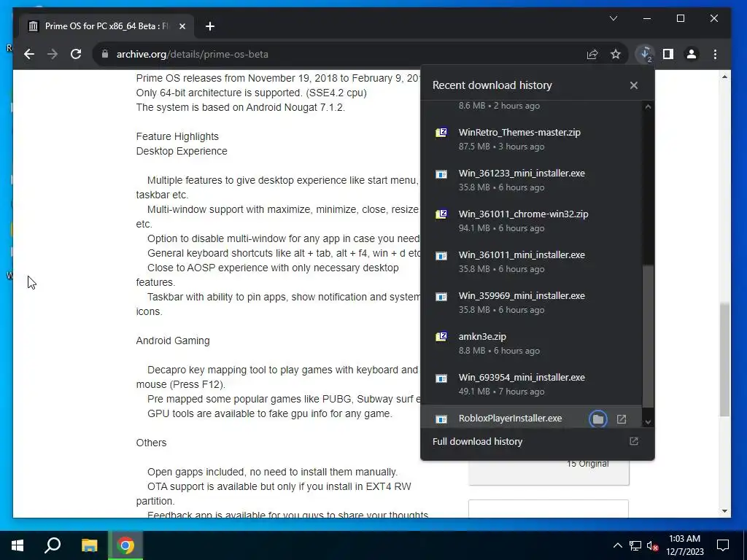747x560 pixels.
Task: Click Chrome icon in the taskbar
Action: (125, 545)
